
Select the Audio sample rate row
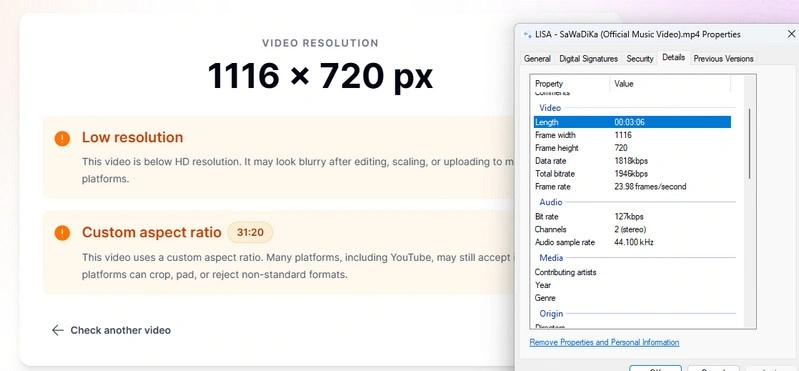[x=632, y=242]
